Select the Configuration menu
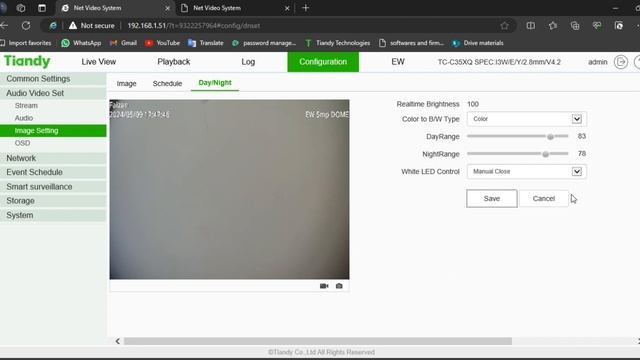This screenshot has width=640, height=360. point(323,62)
